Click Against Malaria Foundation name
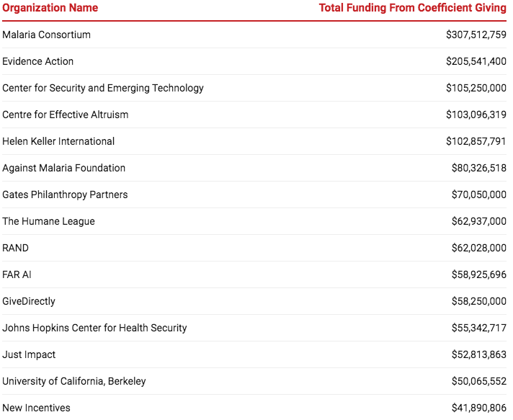This screenshot has height=420, width=513. (x=63, y=168)
